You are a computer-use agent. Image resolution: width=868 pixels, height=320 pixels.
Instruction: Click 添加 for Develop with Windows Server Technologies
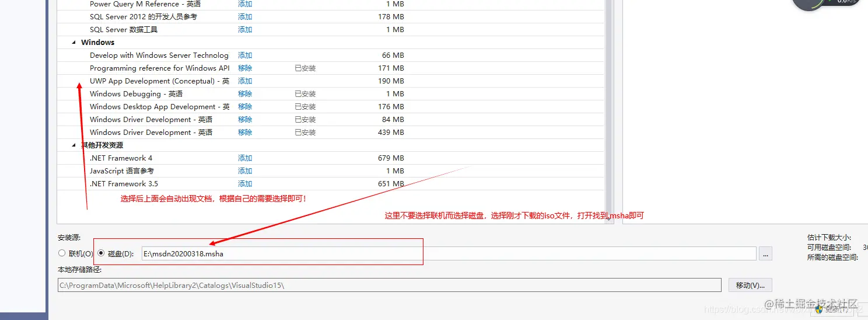tap(245, 55)
